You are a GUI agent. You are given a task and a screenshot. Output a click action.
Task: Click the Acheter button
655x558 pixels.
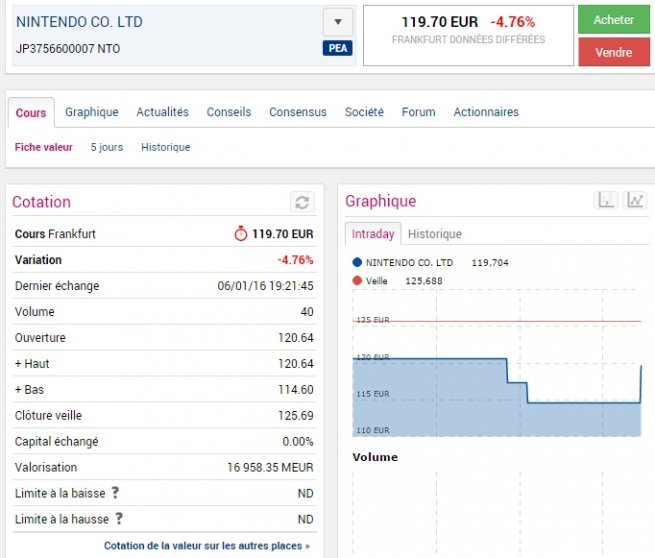coord(614,20)
